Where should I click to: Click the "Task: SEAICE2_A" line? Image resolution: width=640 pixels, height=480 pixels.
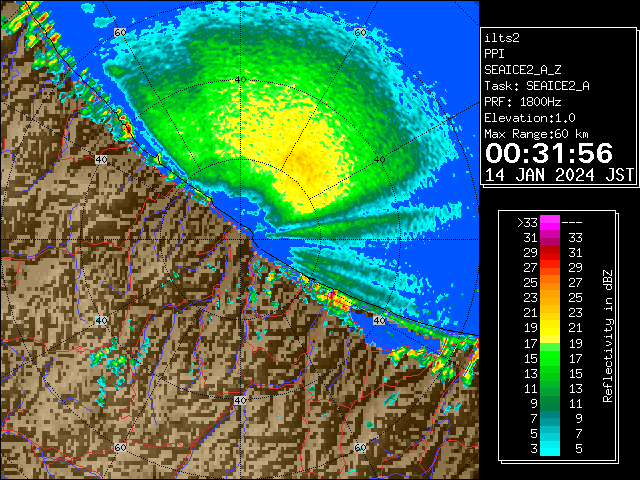point(537,86)
